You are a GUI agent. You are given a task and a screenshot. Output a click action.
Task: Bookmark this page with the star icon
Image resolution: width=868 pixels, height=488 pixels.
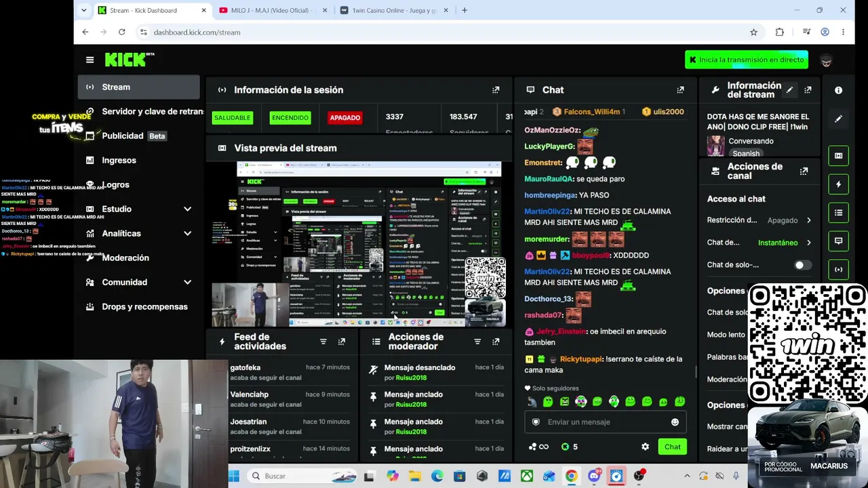(x=753, y=32)
